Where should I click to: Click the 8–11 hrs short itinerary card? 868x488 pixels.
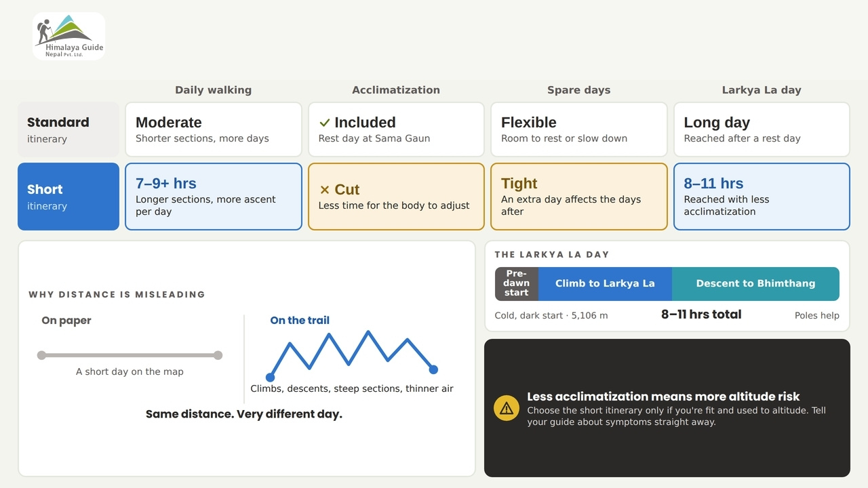pyautogui.click(x=762, y=197)
